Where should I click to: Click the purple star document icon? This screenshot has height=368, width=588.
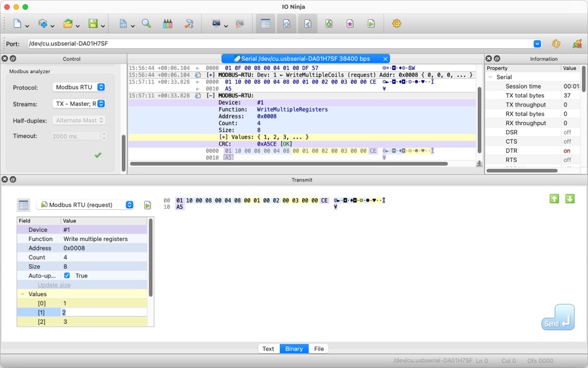coord(350,24)
